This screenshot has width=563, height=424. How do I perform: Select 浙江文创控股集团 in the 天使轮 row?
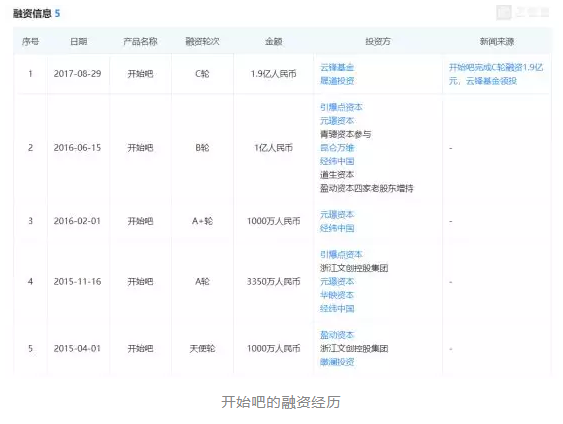coord(354,349)
